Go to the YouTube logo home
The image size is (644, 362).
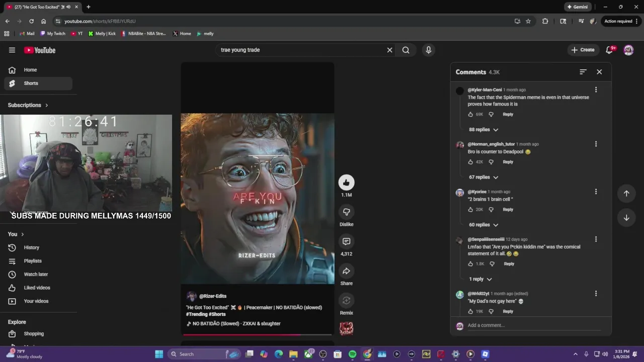coord(40,50)
